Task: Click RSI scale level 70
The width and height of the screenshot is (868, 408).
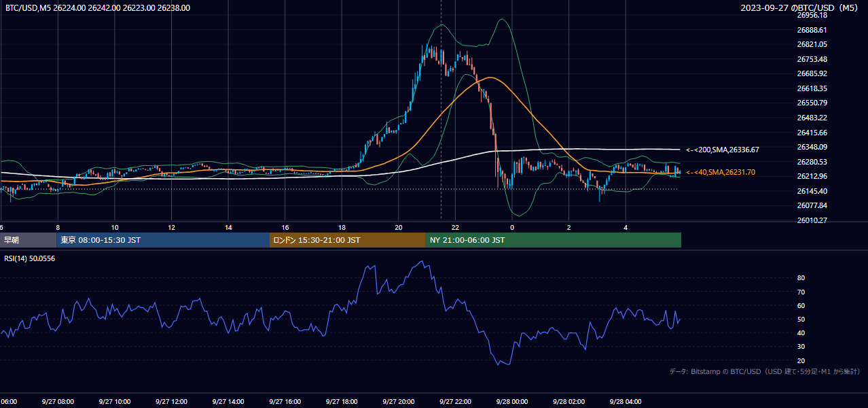Action: [x=801, y=292]
